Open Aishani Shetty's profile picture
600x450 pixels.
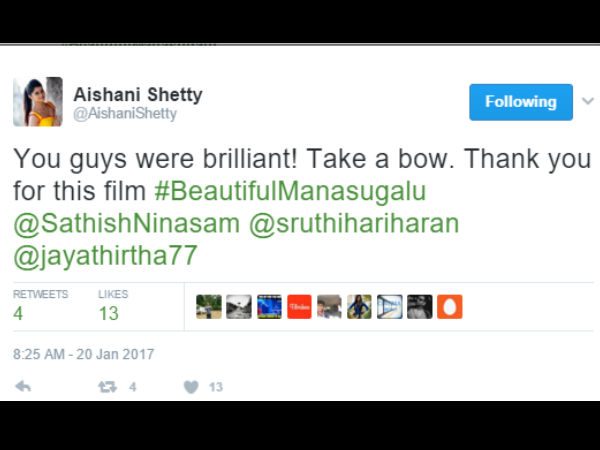coord(38,101)
